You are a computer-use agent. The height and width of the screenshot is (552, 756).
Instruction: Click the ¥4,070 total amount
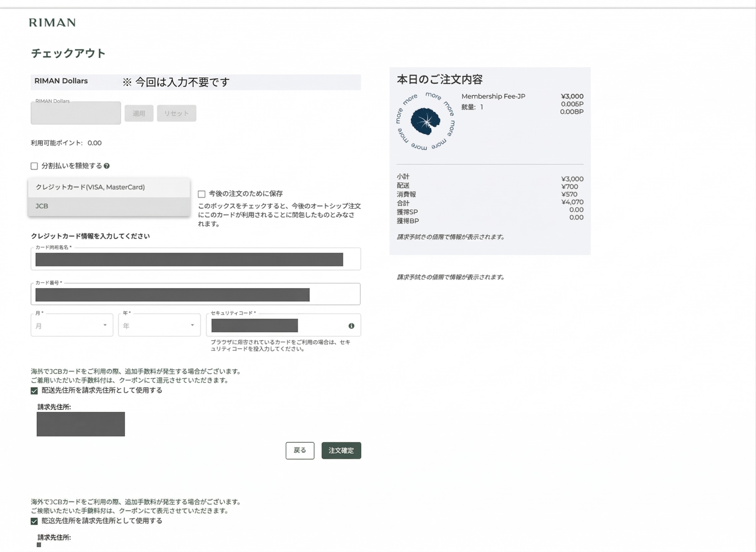click(572, 202)
